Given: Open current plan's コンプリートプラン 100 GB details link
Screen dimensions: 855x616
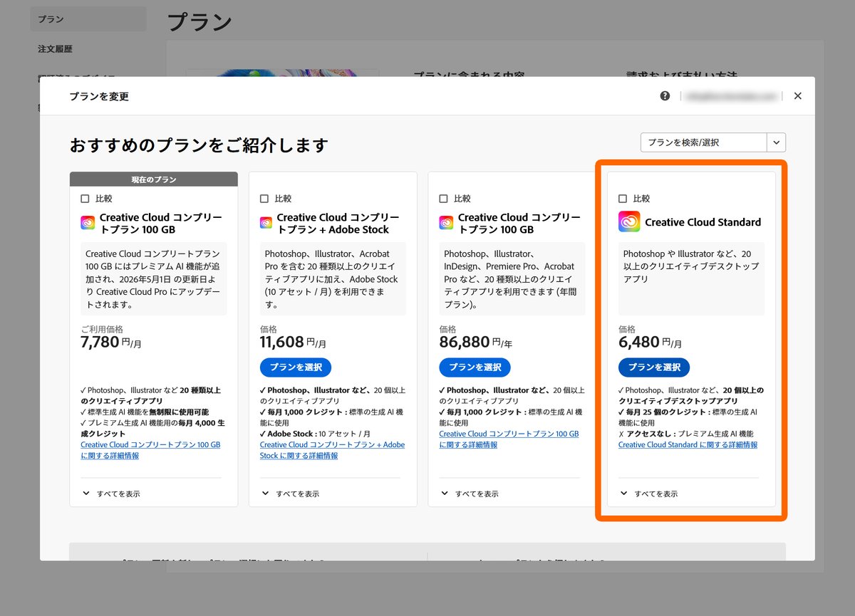Looking at the screenshot, I should pos(150,450).
